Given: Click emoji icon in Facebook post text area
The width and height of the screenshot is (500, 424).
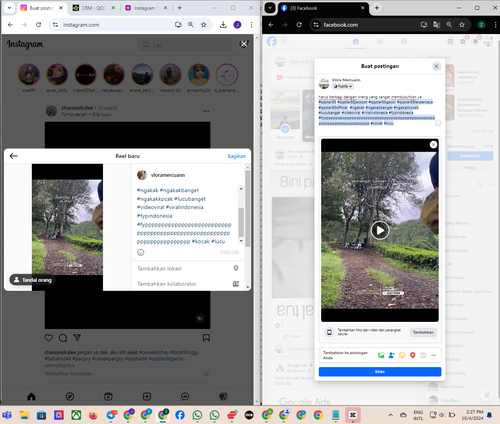Looking at the screenshot, I should pos(438,123).
